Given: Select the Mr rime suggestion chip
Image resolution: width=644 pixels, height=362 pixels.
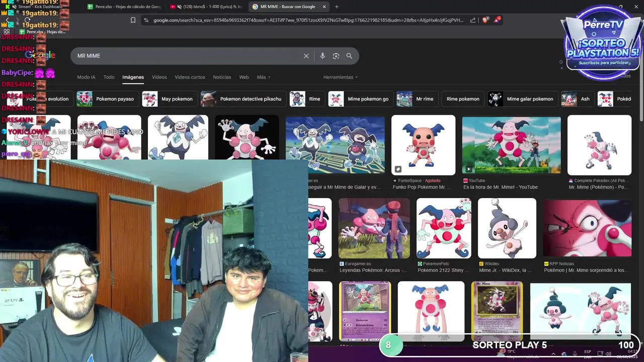Looking at the screenshot, I should point(417,99).
